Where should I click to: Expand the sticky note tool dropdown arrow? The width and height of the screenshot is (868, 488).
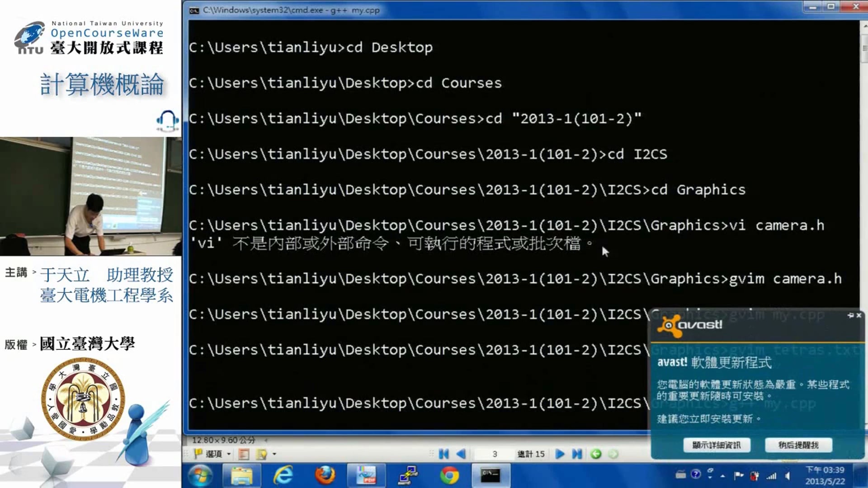274,454
